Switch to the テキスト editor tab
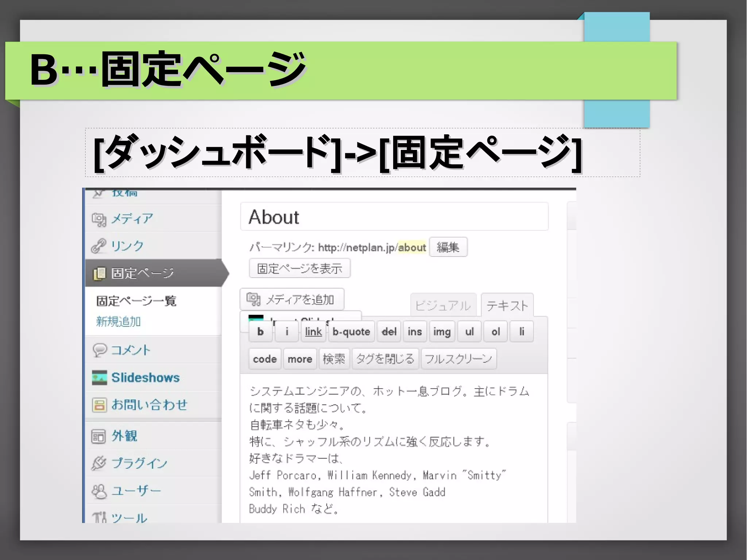The image size is (747, 560). point(507,305)
